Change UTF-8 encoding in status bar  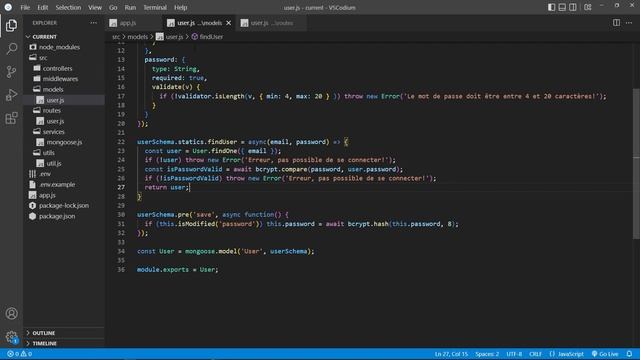(x=514, y=354)
